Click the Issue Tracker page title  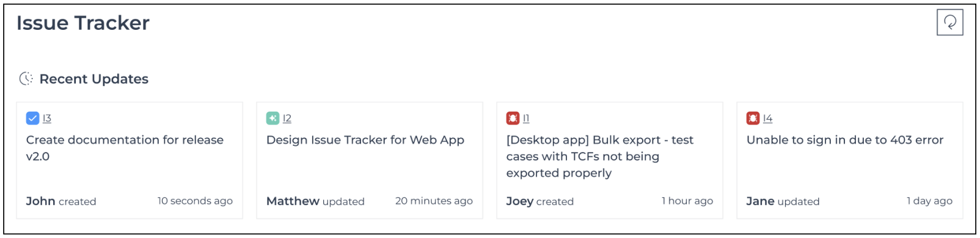(83, 23)
